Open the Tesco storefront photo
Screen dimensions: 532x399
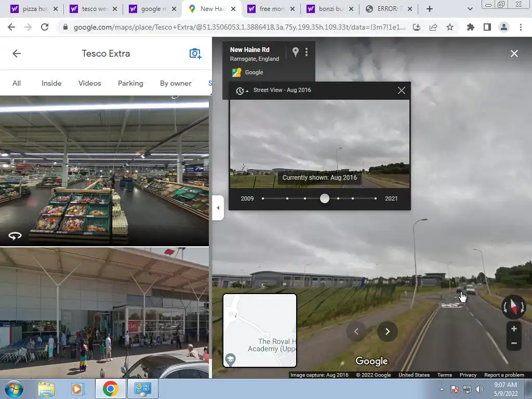(104, 313)
